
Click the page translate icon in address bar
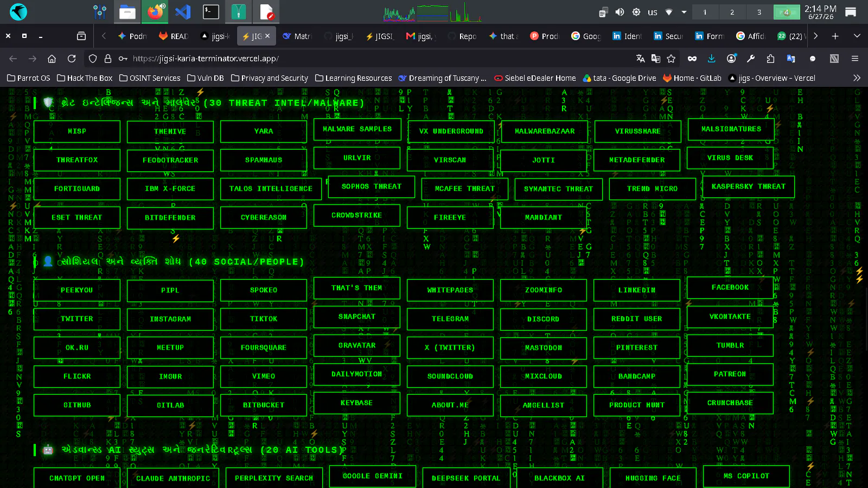point(641,59)
